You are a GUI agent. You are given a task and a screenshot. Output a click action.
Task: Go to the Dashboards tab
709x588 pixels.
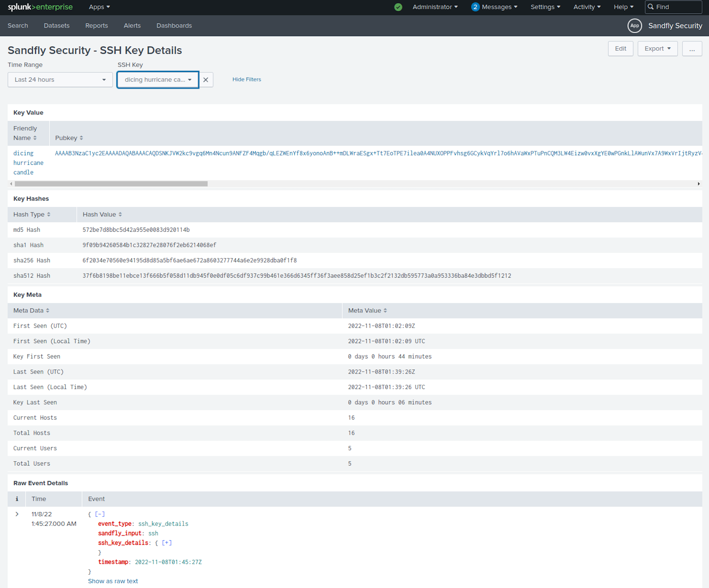[x=174, y=26]
